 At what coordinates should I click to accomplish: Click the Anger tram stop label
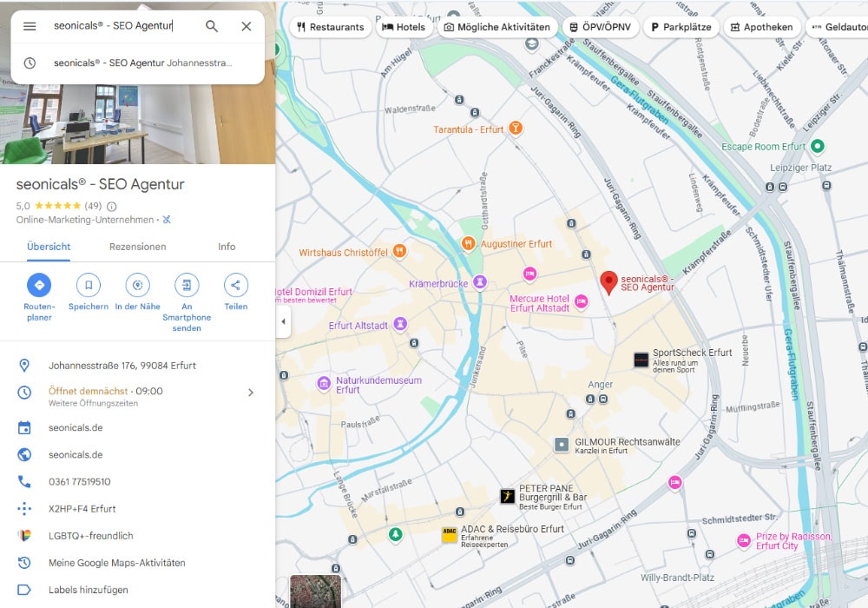point(600,384)
